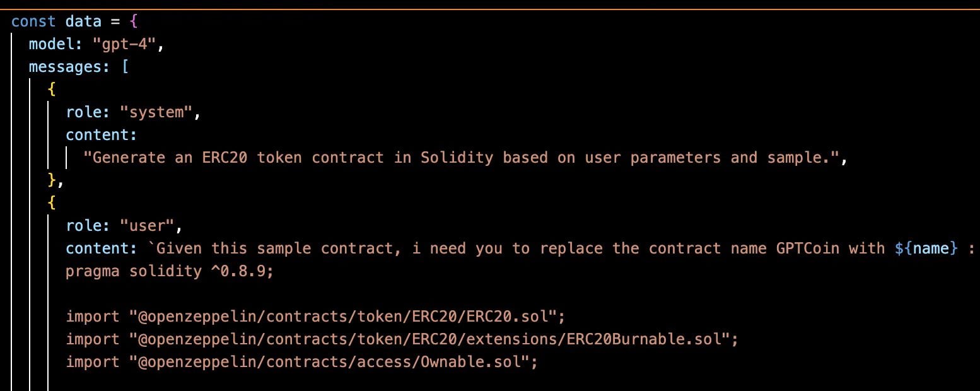Screen dimensions: 980x391
Task: Click the content key under the system role
Action: (x=101, y=135)
